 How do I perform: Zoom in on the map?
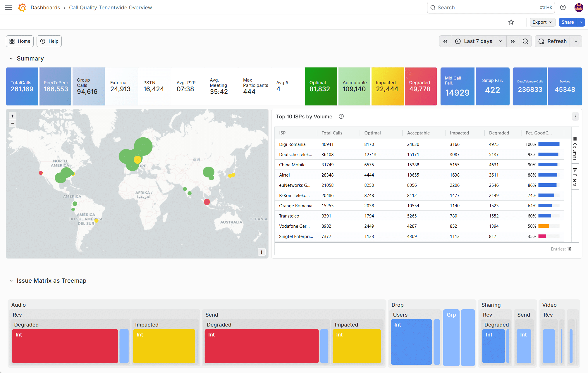point(13,116)
